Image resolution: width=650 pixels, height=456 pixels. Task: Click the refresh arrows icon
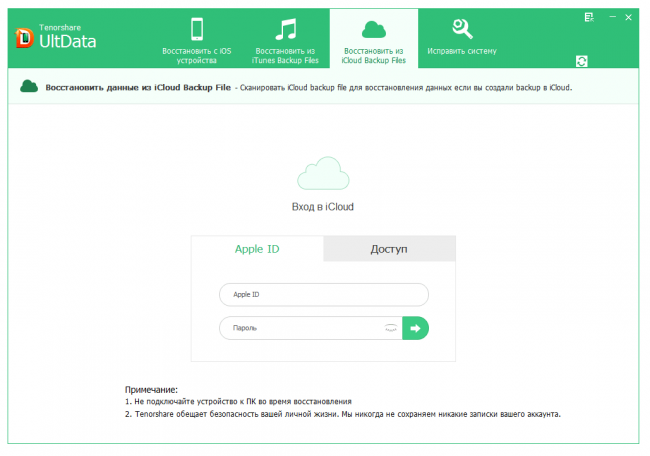tap(582, 61)
